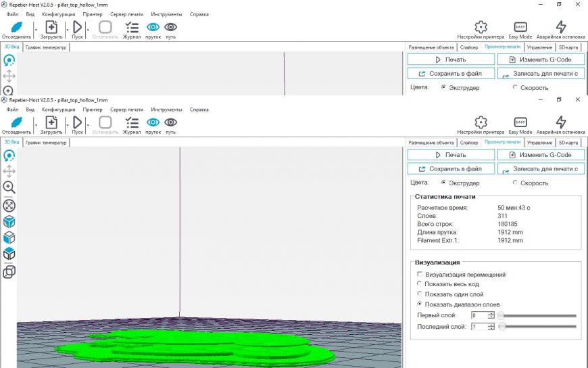
Task: Expand Пуск dropdown arrow in upper window
Action: pos(88,29)
